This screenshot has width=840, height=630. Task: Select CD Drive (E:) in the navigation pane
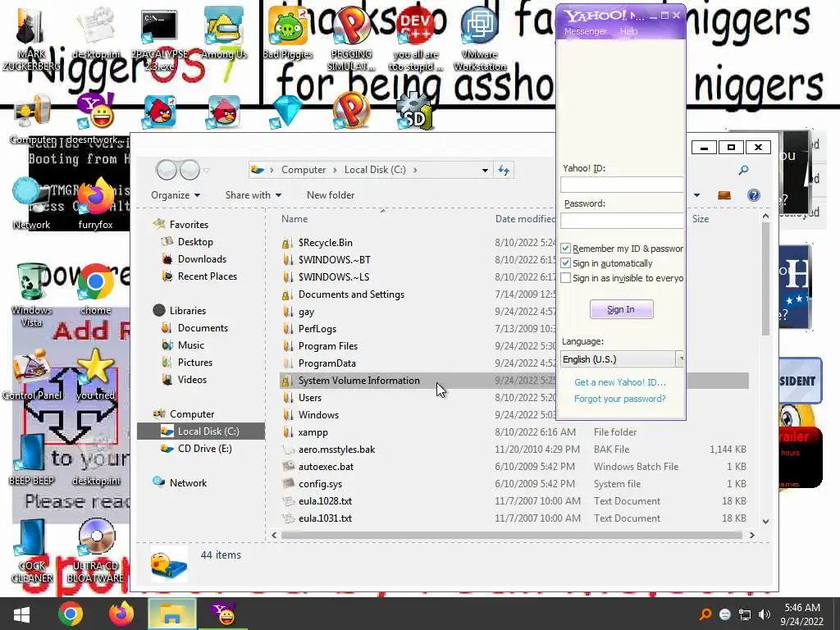pyautogui.click(x=204, y=449)
